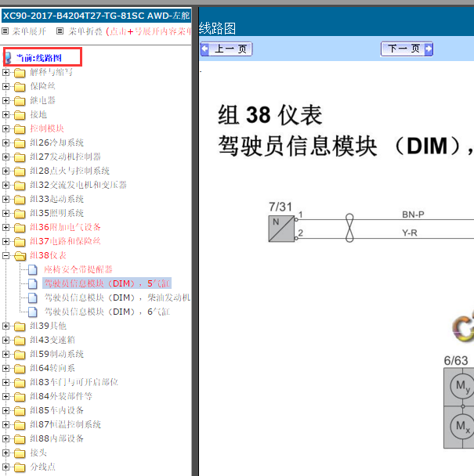Expand the 解释与缩写 folder
The image size is (474, 476).
tap(5, 72)
